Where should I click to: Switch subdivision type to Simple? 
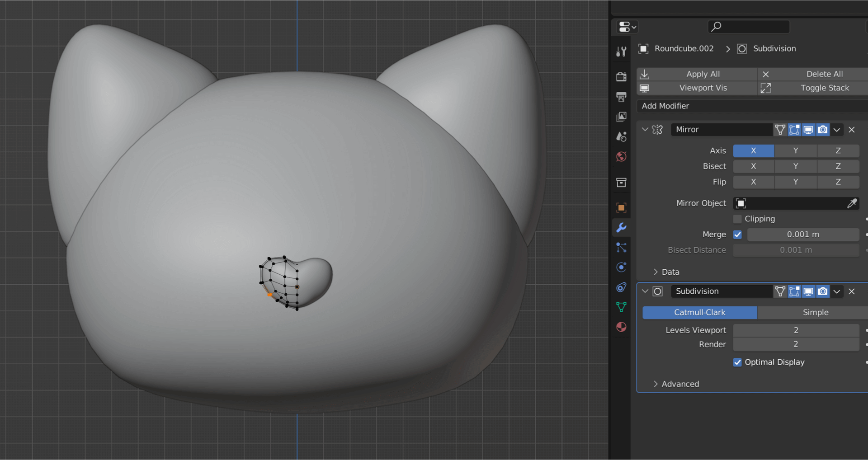point(815,312)
